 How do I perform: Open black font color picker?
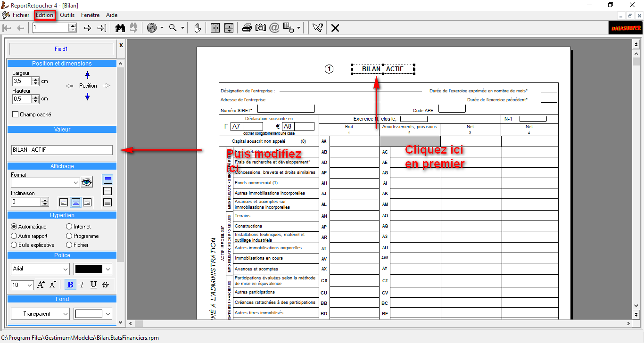(93, 269)
